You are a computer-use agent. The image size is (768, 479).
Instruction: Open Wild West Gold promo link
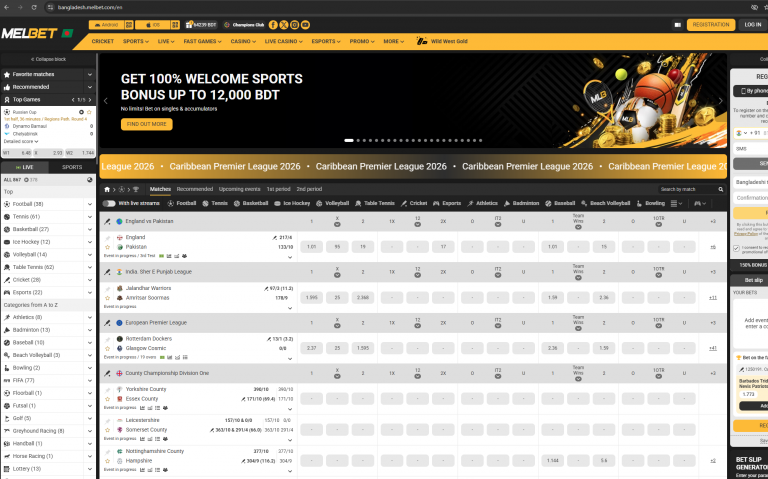click(x=442, y=42)
